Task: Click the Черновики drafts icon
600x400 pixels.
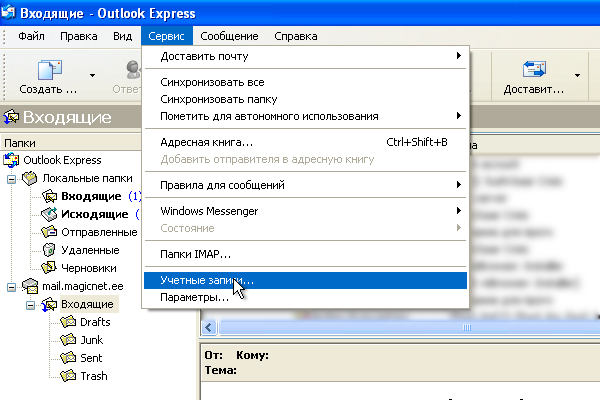Action: tap(49, 268)
